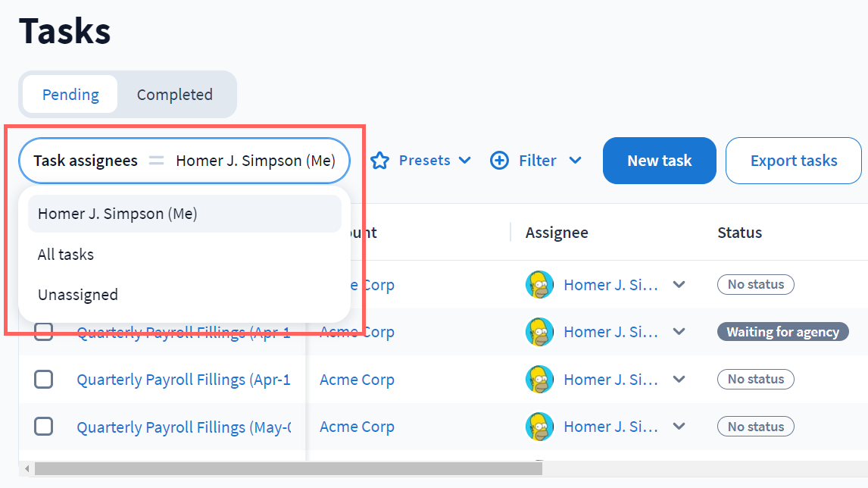868x488 pixels.
Task: Click Homer's avatar in the Waiting for agency row
Action: click(539, 332)
